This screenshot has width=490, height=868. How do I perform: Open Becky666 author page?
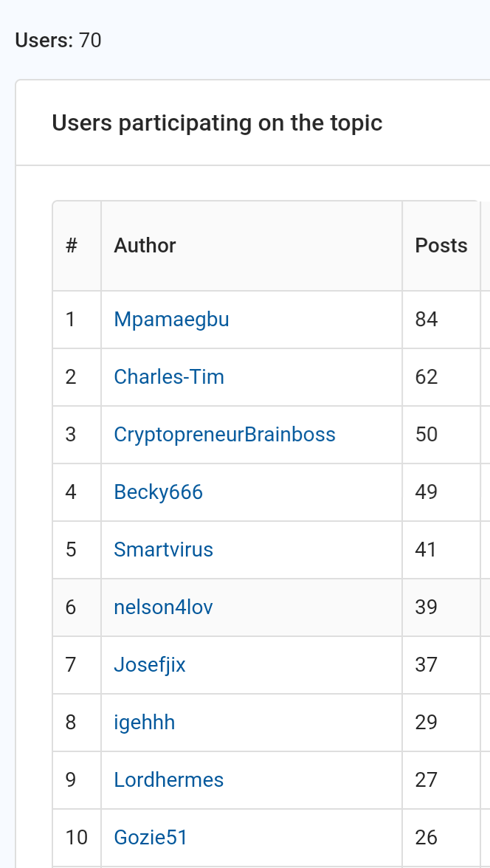[159, 492]
